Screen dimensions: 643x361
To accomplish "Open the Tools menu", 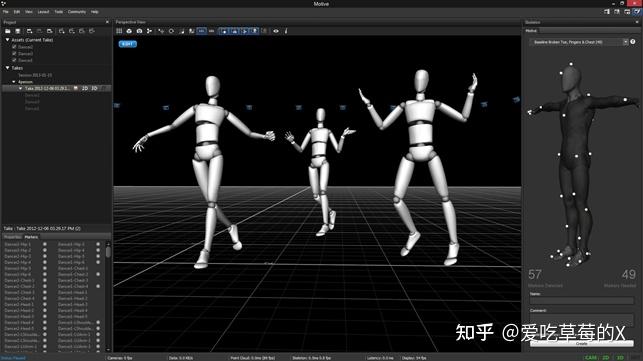I will (x=59, y=12).
